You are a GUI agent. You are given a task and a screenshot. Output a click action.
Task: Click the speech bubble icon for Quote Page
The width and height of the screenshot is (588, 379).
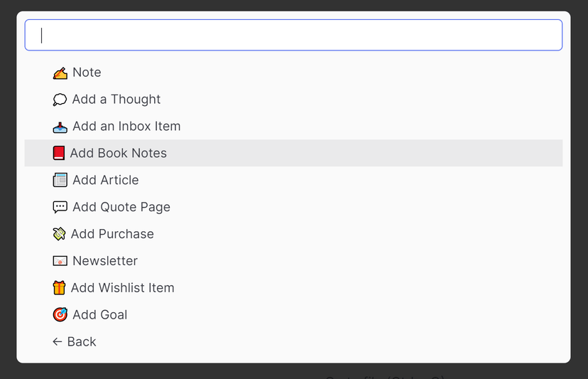pyautogui.click(x=60, y=208)
